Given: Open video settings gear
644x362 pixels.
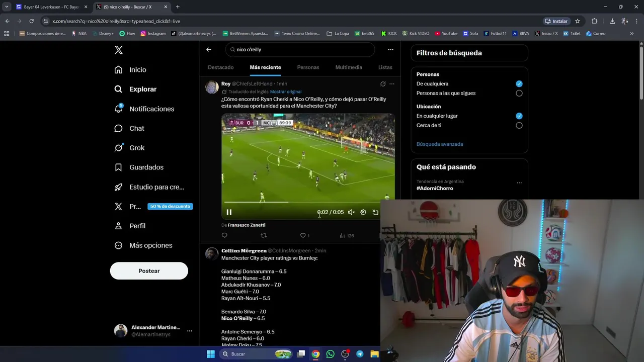Looking at the screenshot, I should pyautogui.click(x=363, y=212).
